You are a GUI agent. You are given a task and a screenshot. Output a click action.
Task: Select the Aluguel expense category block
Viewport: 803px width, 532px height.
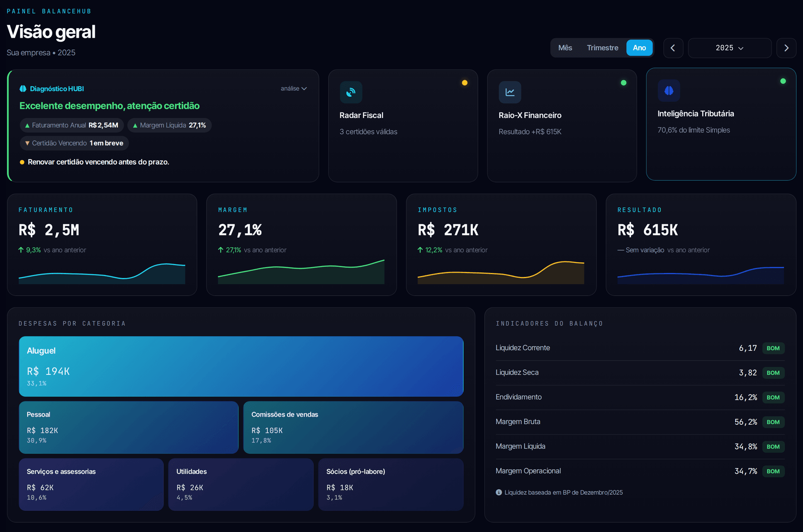point(241,366)
